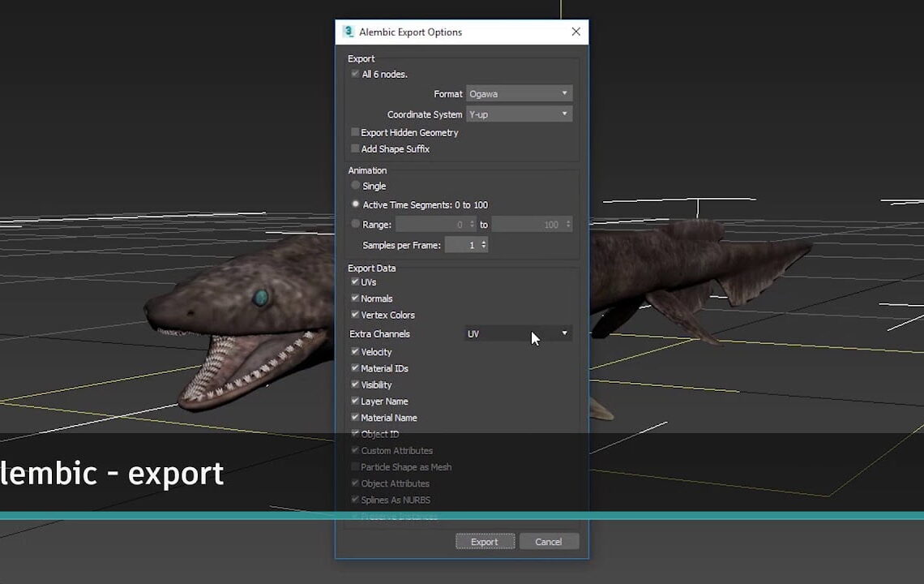This screenshot has width=924, height=584.
Task: Disable Material IDs export
Action: click(355, 367)
